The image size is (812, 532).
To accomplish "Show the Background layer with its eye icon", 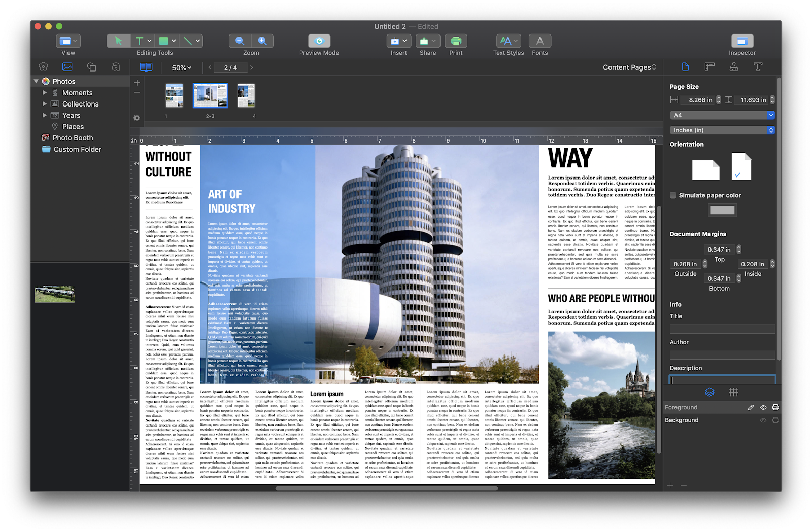I will pos(763,420).
